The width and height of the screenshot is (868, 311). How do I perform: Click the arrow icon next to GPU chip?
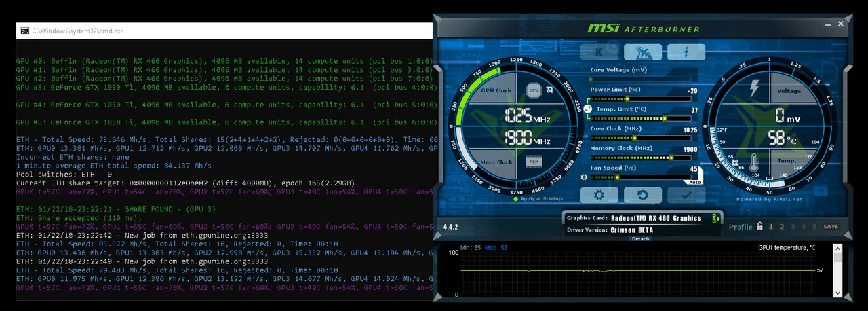point(549,90)
